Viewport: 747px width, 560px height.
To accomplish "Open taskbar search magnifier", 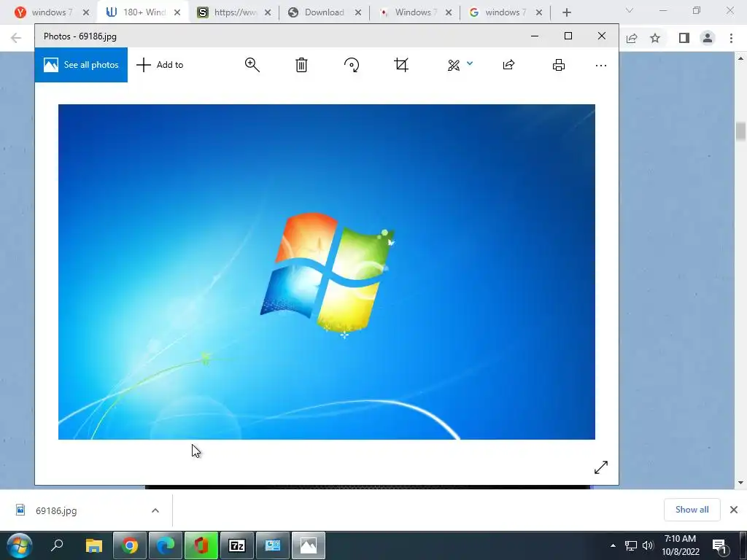I will [x=57, y=545].
